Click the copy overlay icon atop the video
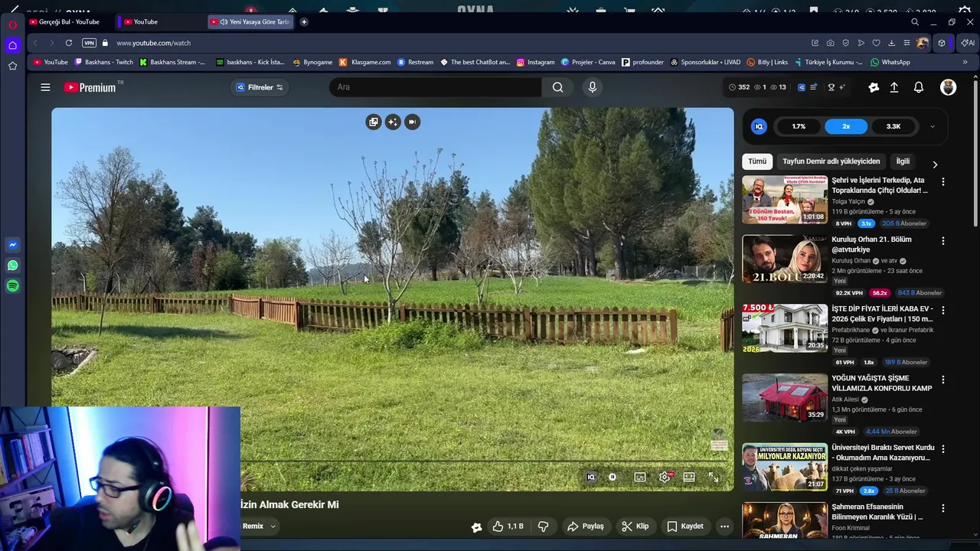This screenshot has width=980, height=551. click(x=374, y=122)
